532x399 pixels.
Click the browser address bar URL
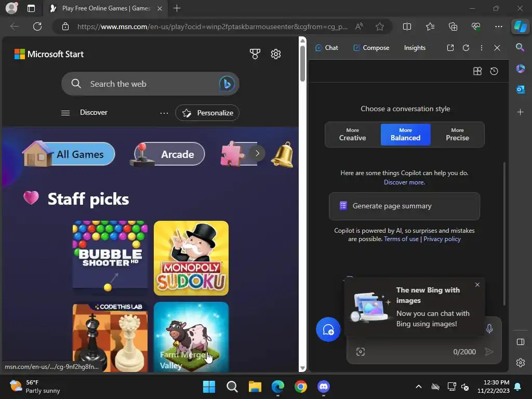[212, 26]
